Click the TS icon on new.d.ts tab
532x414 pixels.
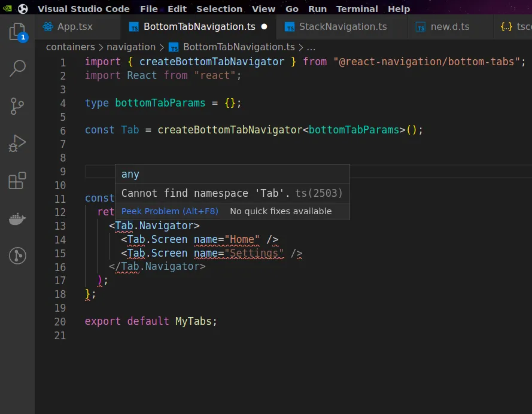point(421,27)
